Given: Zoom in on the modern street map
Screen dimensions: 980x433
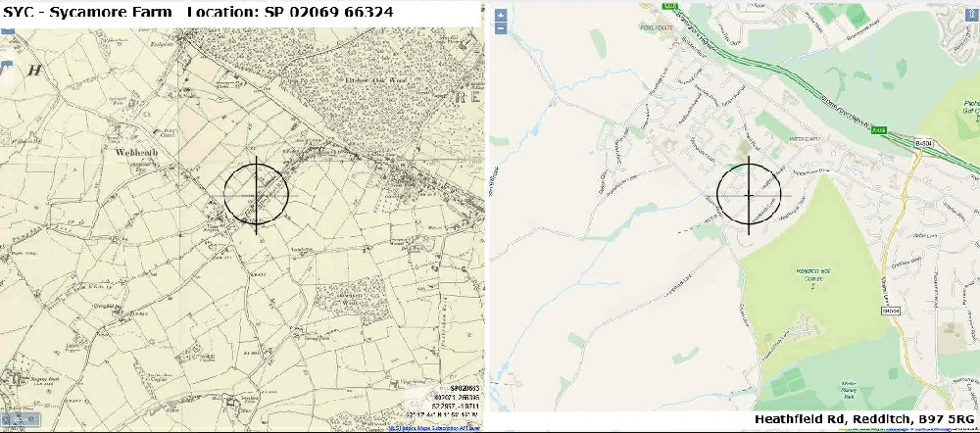Looking at the screenshot, I should pyautogui.click(x=500, y=17).
